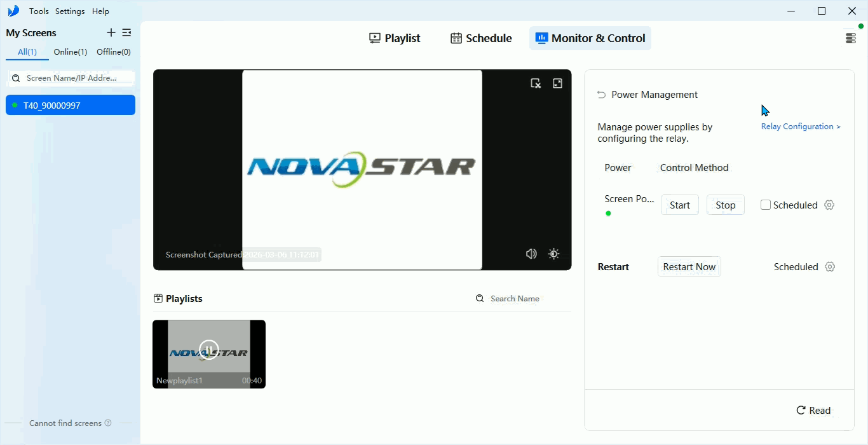
Task: Click Cannot find screens link
Action: click(x=65, y=423)
